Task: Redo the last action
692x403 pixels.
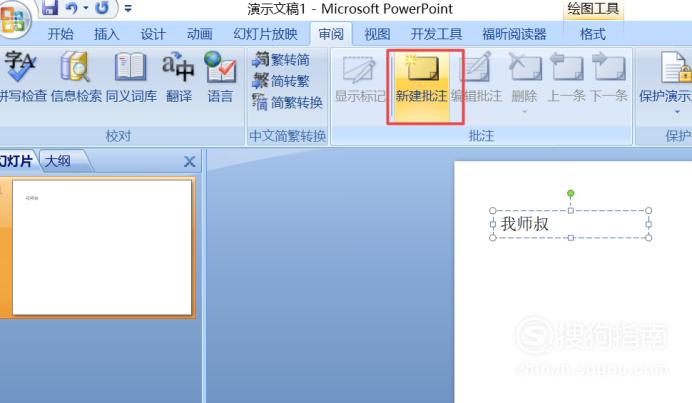Action: [x=102, y=8]
